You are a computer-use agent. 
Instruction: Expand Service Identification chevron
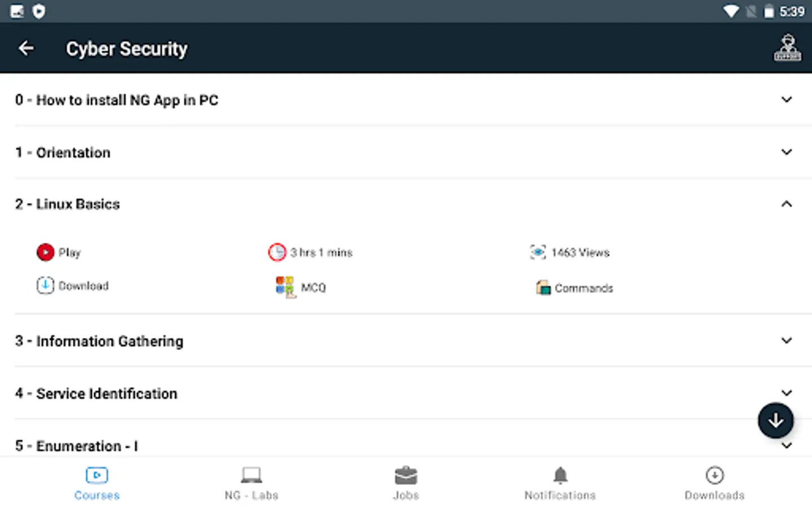click(x=787, y=393)
